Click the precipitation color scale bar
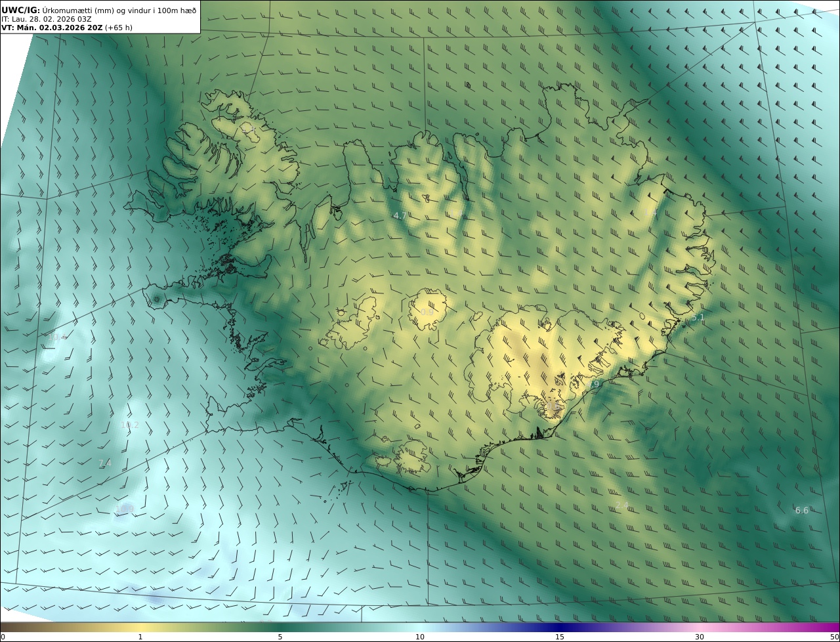Screen dimensions: 840x642 point(420,627)
